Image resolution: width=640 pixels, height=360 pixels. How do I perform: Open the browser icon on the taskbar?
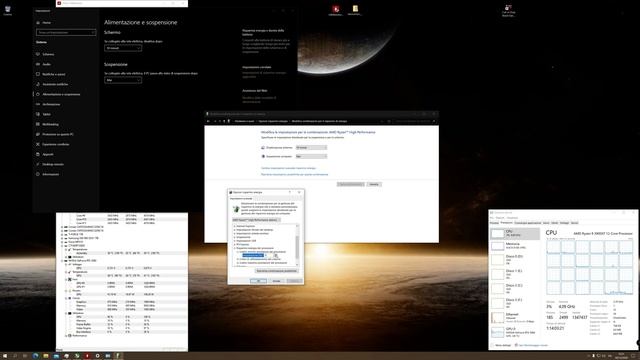coord(36,356)
